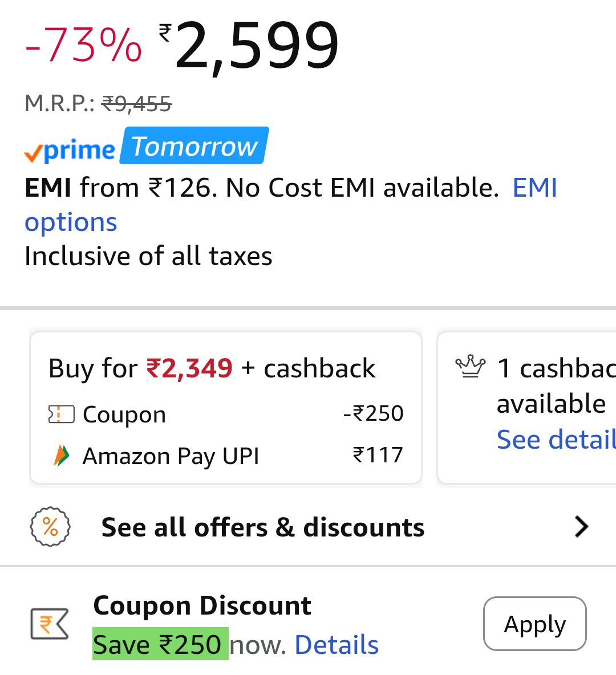Apply the coupon discount

click(534, 624)
